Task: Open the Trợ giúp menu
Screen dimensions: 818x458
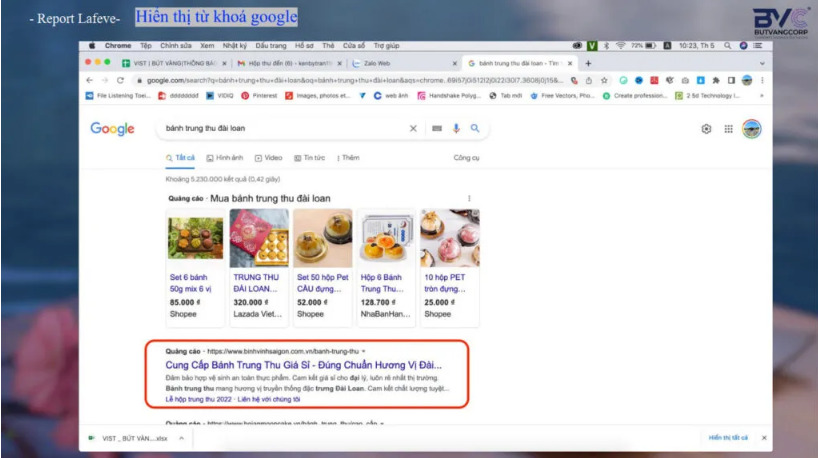Action: tap(387, 46)
